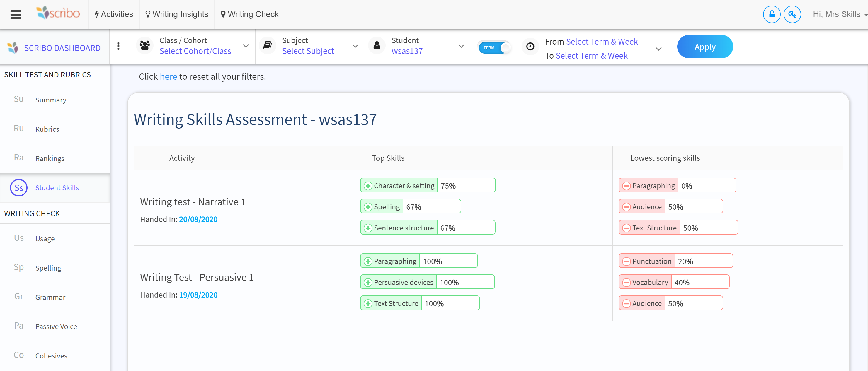This screenshot has height=371, width=868.
Task: Click the Subject book icon
Action: coord(268,45)
